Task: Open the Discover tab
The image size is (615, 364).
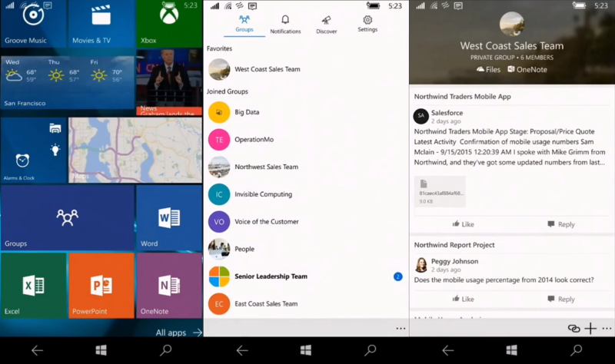Action: (x=326, y=25)
